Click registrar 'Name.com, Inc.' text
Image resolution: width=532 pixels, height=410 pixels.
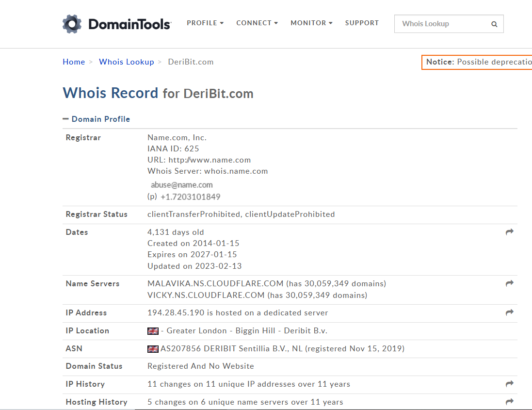tap(177, 137)
